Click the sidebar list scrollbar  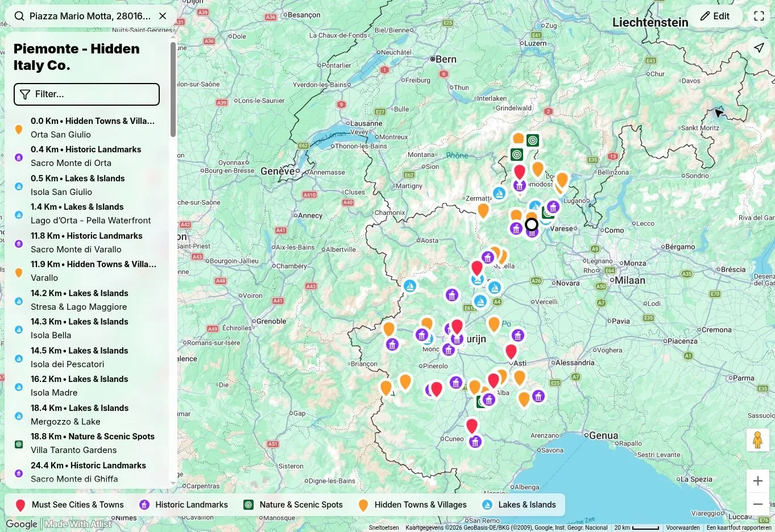173,90
